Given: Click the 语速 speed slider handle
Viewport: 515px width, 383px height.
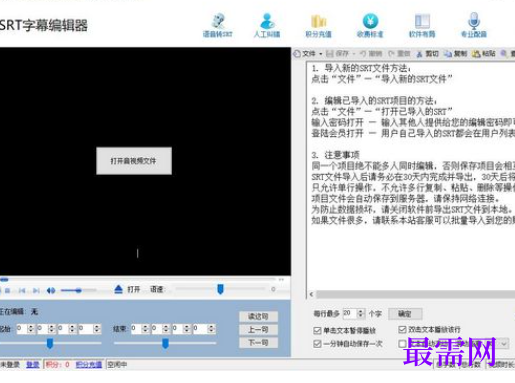Looking at the screenshot, I should point(220,289).
